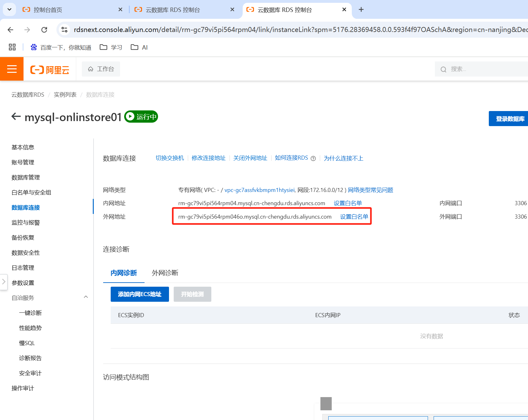Switch to the 内网诊断 tab
Screen dimensions: 528x420
(124, 273)
